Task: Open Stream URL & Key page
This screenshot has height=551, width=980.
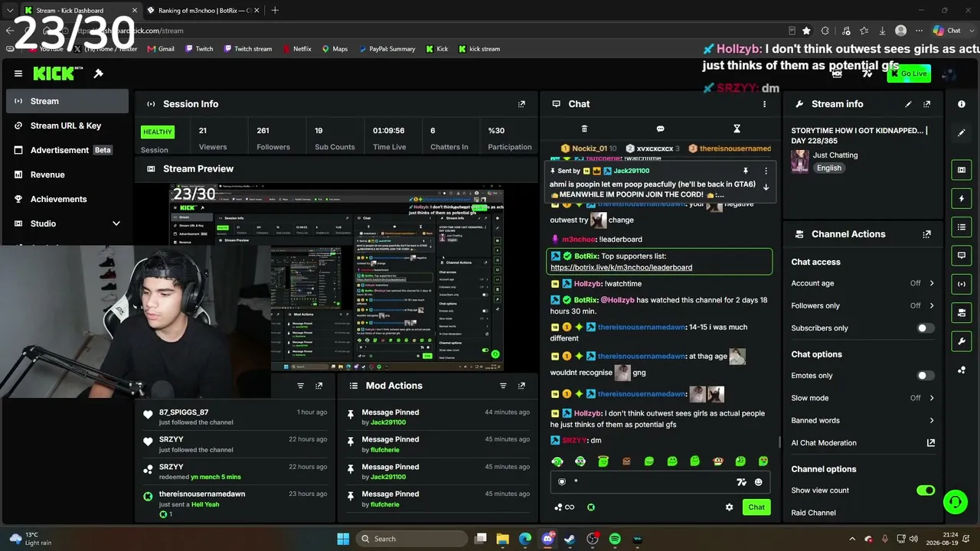Action: coord(67,126)
